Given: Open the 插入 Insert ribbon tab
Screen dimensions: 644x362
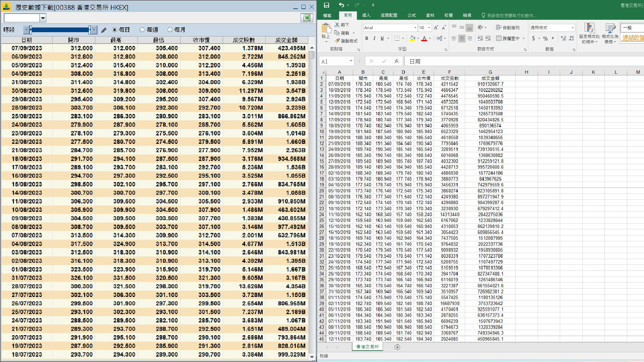Looking at the screenshot, I should 366,15.
